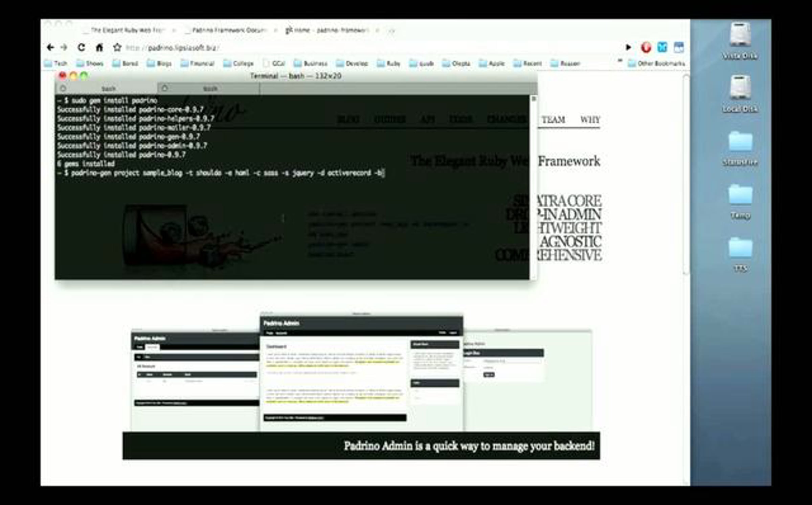The height and width of the screenshot is (505, 812).
Task: Expand the bookmarks bar overflow chevron
Action: coord(620,61)
